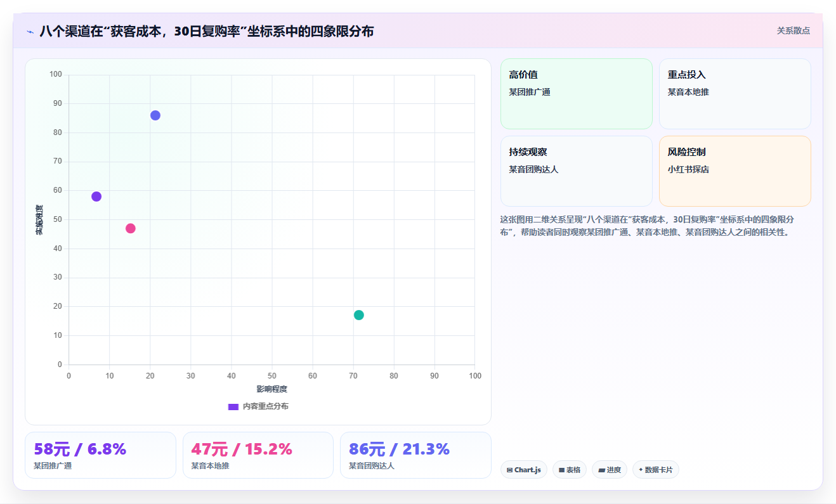Click the 进度 tag icon

tap(602, 470)
